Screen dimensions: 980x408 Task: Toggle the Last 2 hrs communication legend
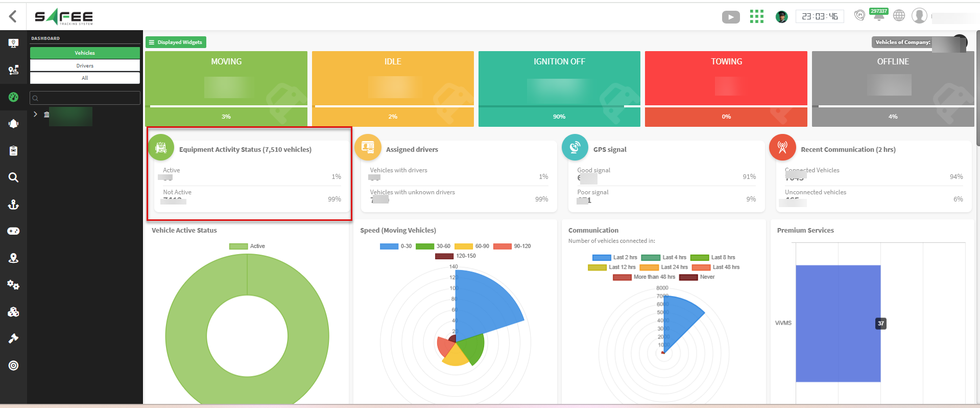coord(615,258)
